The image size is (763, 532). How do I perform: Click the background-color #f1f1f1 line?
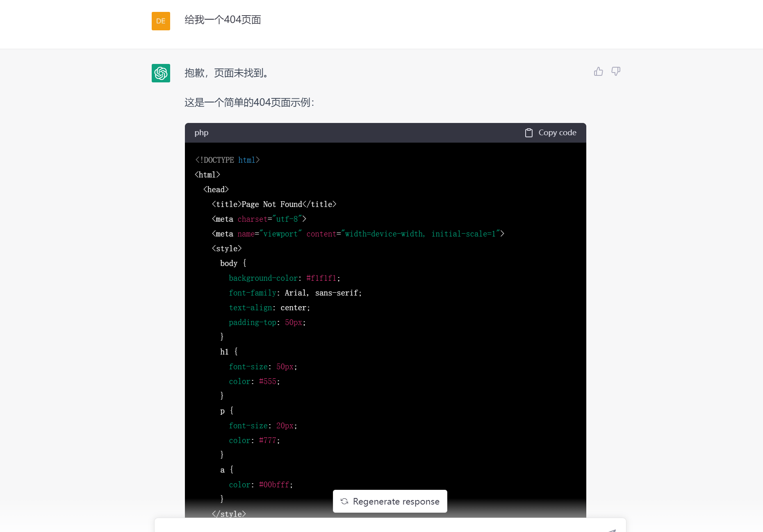pos(285,278)
